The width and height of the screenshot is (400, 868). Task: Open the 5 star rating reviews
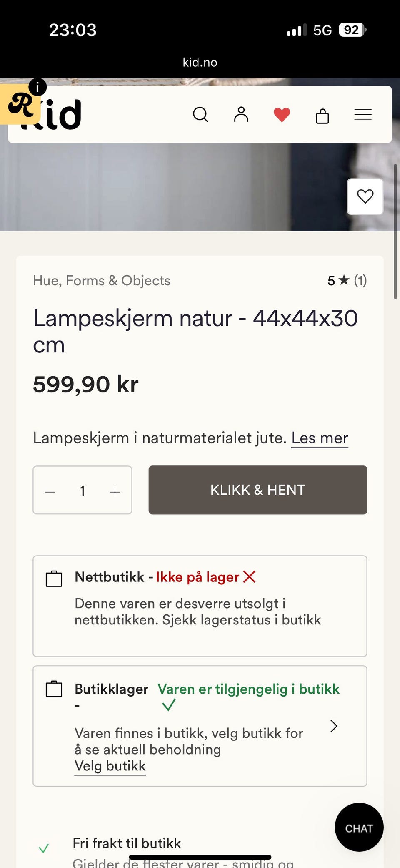347,281
